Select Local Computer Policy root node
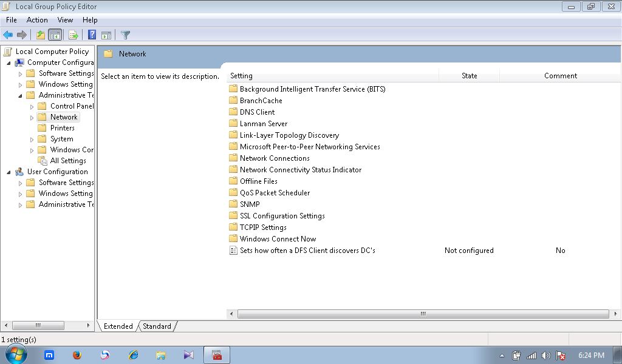 (52, 52)
